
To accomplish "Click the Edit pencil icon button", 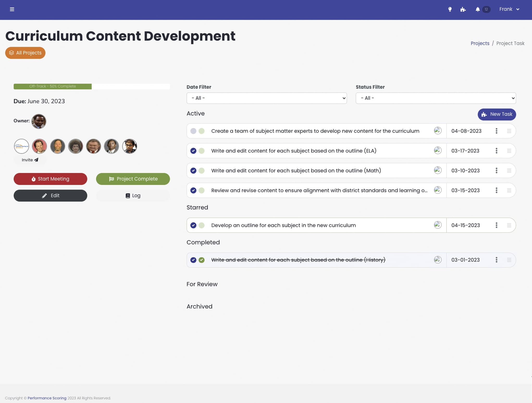I will [45, 196].
